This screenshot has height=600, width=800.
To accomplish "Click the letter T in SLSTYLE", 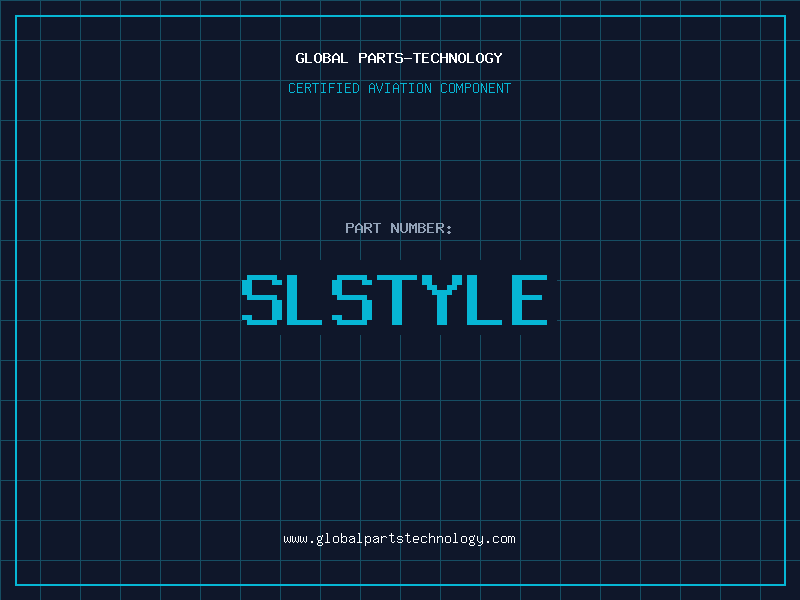I will tap(397, 300).
